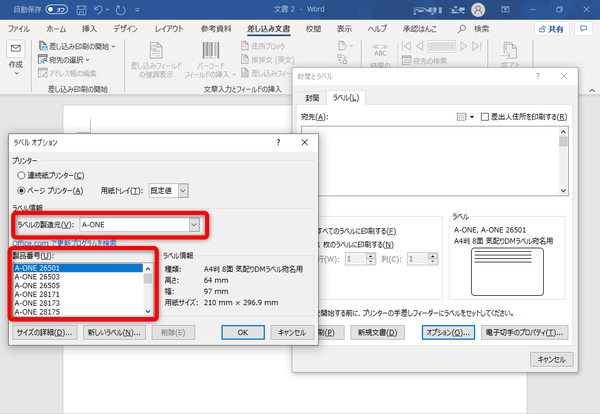Open the レイアウト ribbon tab
The height and width of the screenshot is (414, 600).
[169, 29]
